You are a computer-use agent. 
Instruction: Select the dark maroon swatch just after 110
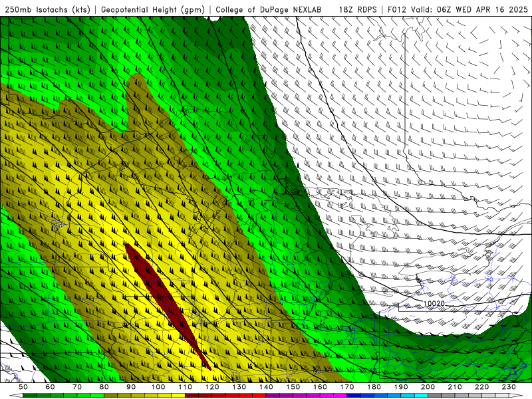click(192, 395)
